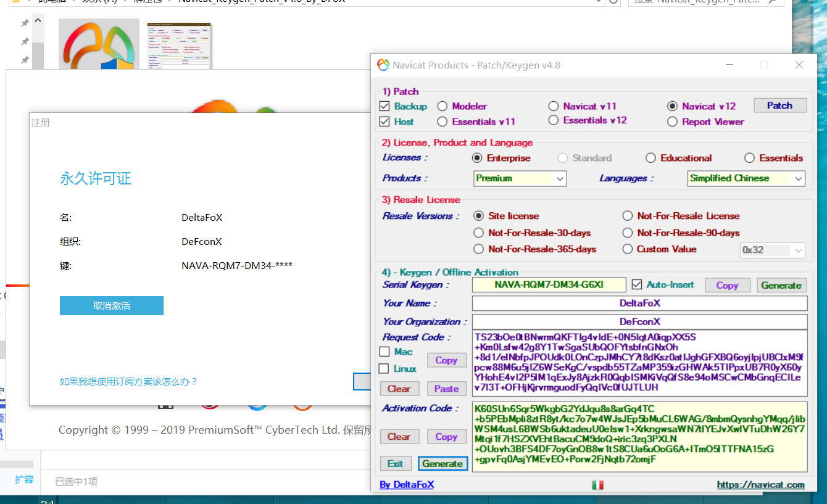This screenshot has width=827, height=504.
Task: Click Clear beside the Activation Code box
Action: click(399, 436)
